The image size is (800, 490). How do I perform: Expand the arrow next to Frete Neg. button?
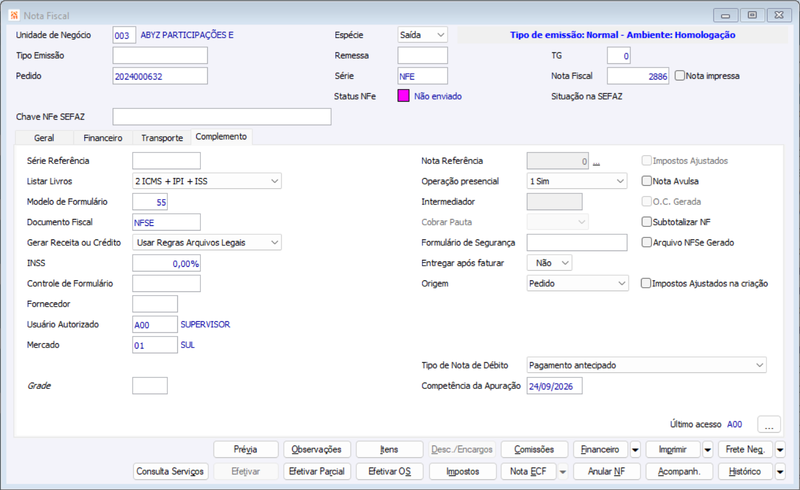[780, 450]
